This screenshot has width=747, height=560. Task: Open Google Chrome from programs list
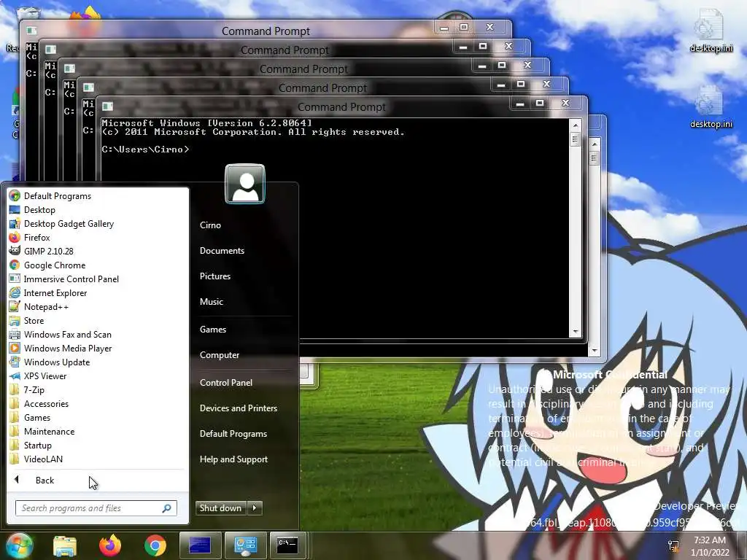click(x=15, y=265)
